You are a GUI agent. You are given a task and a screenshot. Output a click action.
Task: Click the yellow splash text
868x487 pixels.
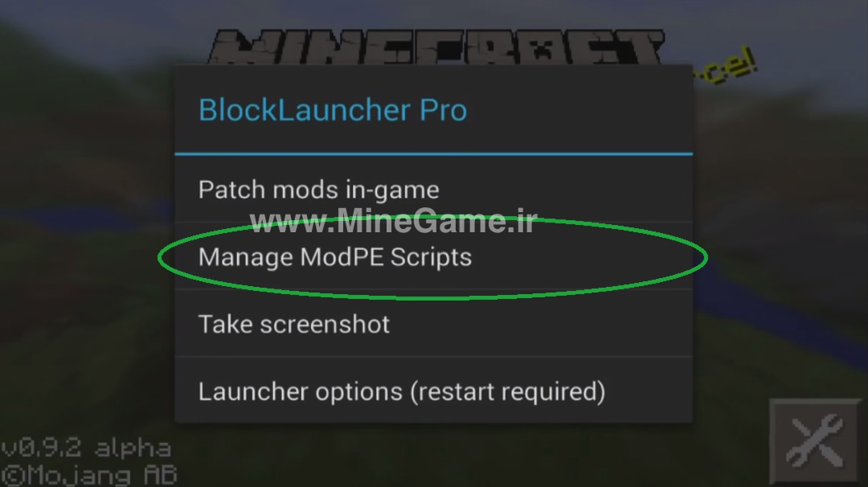(727, 68)
